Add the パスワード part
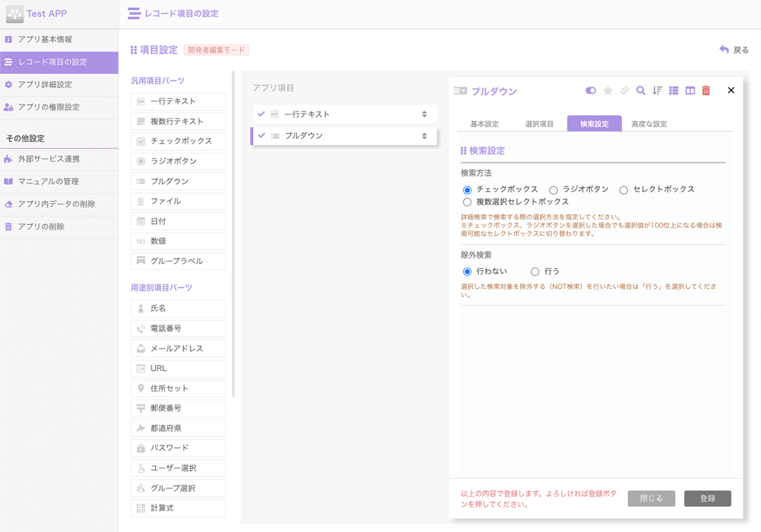This screenshot has height=532, width=761. (178, 448)
